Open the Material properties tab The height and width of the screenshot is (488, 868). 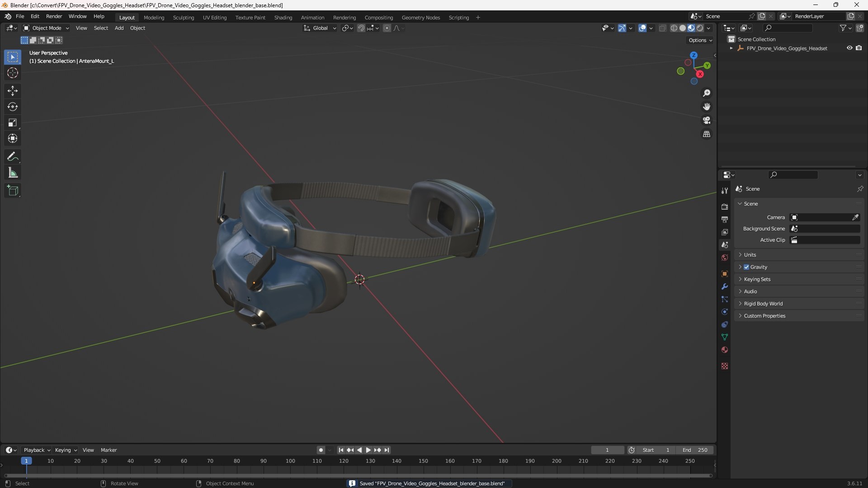coord(725,350)
